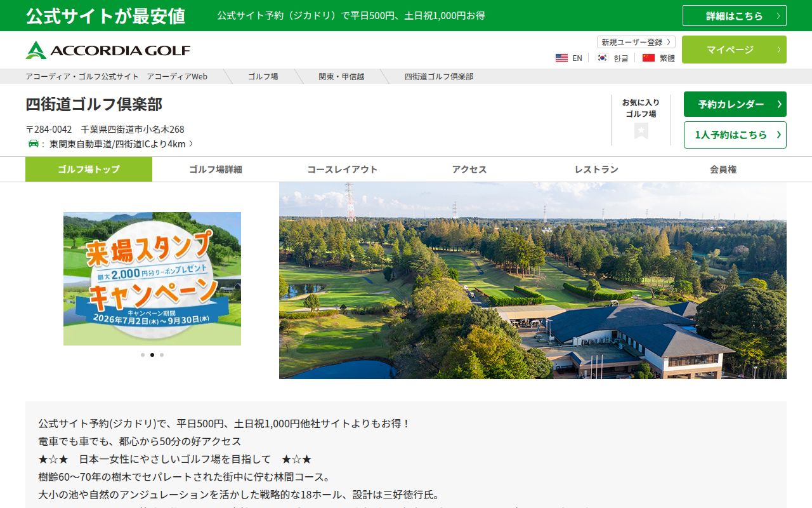This screenshot has height=508, width=812.
Task: Click the Accordia Golf logo
Action: [x=108, y=50]
